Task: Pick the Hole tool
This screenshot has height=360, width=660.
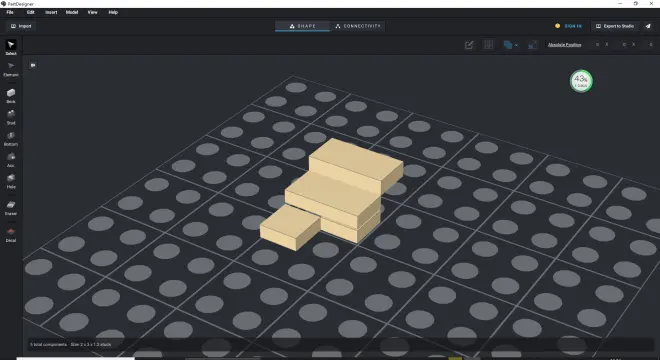Action: pos(11,181)
